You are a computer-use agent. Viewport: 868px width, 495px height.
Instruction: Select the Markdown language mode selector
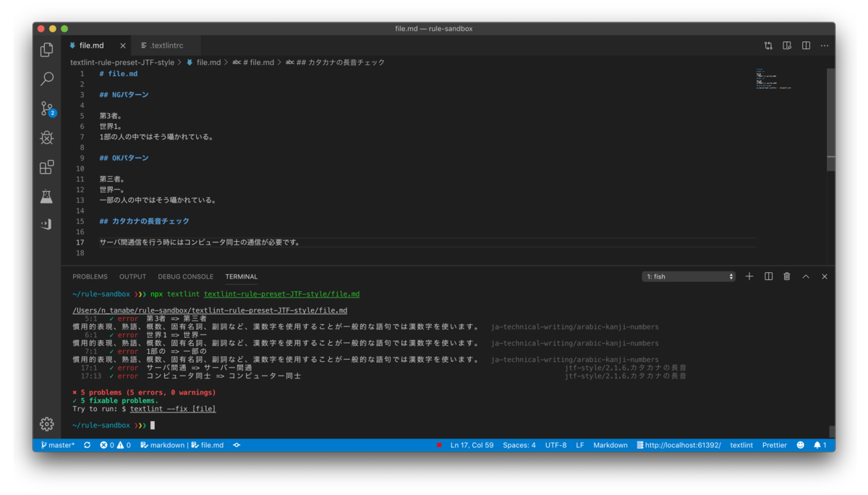[610, 445]
